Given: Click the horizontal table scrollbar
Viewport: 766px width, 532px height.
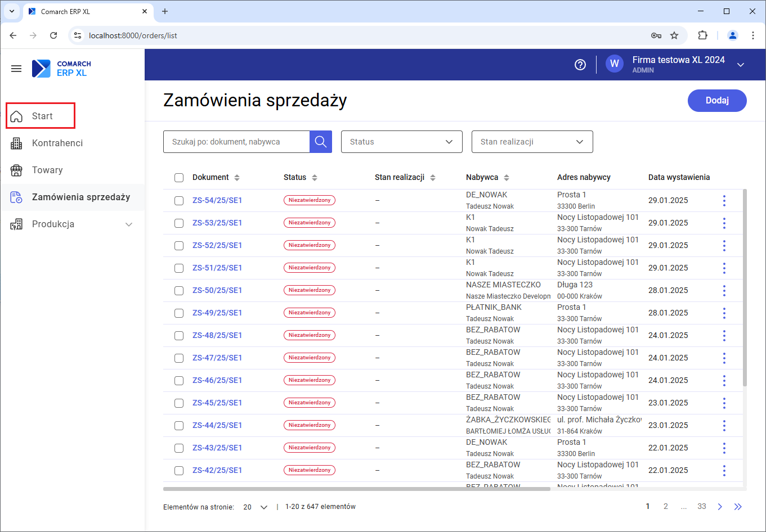Looking at the screenshot, I should pyautogui.click(x=357, y=489).
